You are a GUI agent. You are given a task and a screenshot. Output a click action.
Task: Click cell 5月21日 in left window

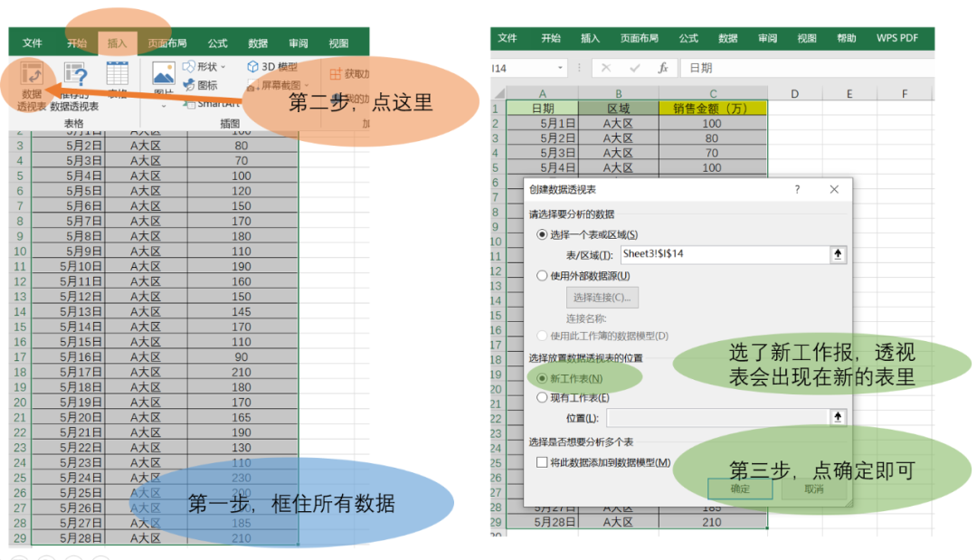point(69,432)
